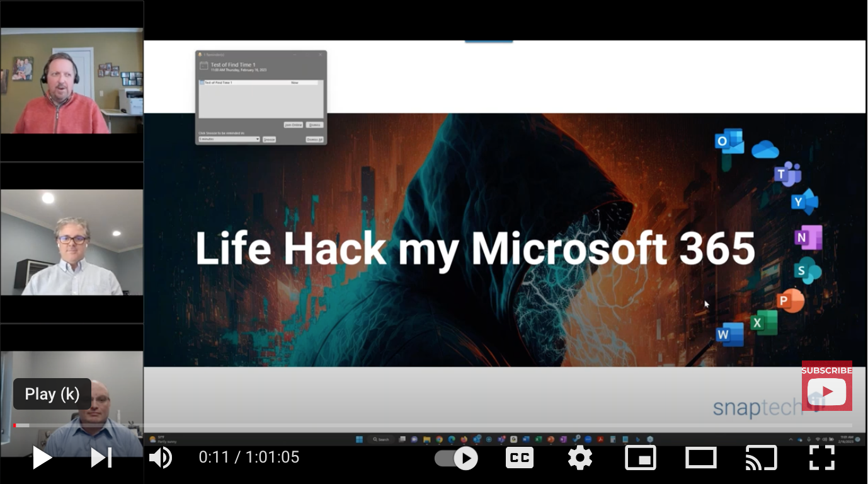
Task: Mute the video volume
Action: click(x=161, y=458)
